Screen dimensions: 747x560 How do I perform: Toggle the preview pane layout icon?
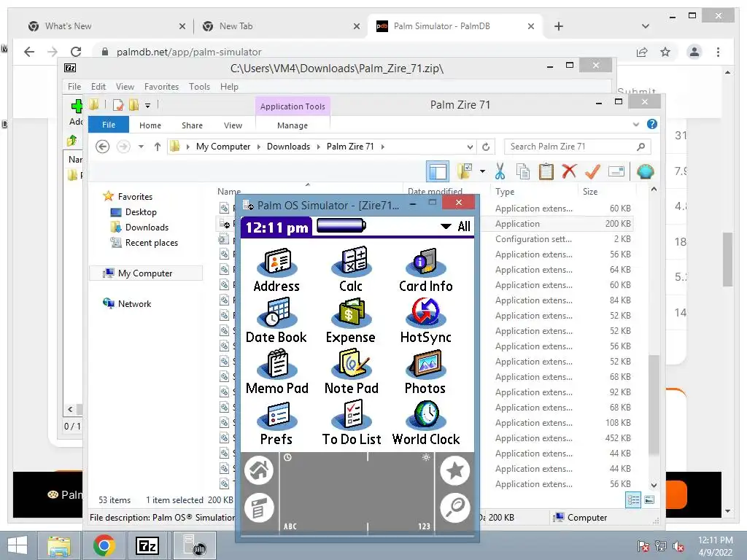coord(438,171)
